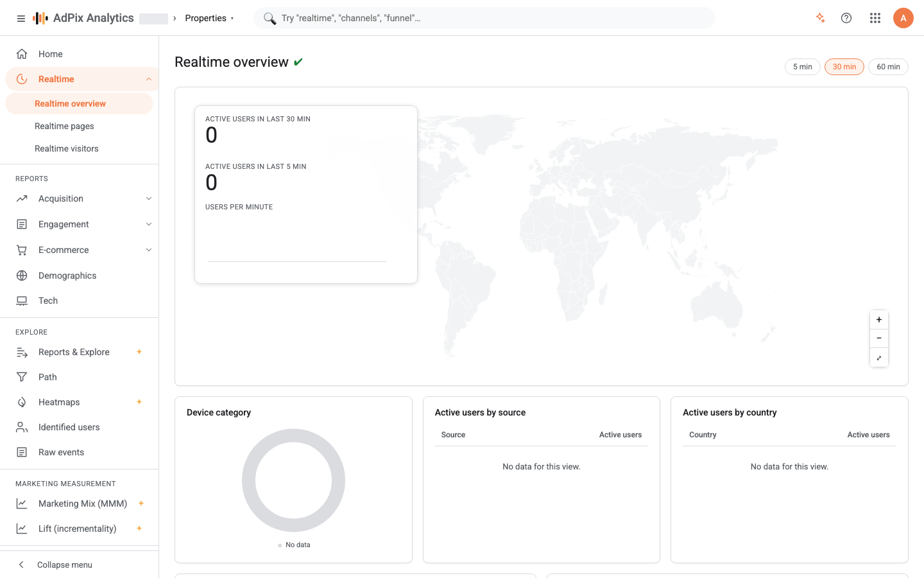Click the Active users header in source table
Viewport: 924px width, 578px height.
pyautogui.click(x=620, y=435)
